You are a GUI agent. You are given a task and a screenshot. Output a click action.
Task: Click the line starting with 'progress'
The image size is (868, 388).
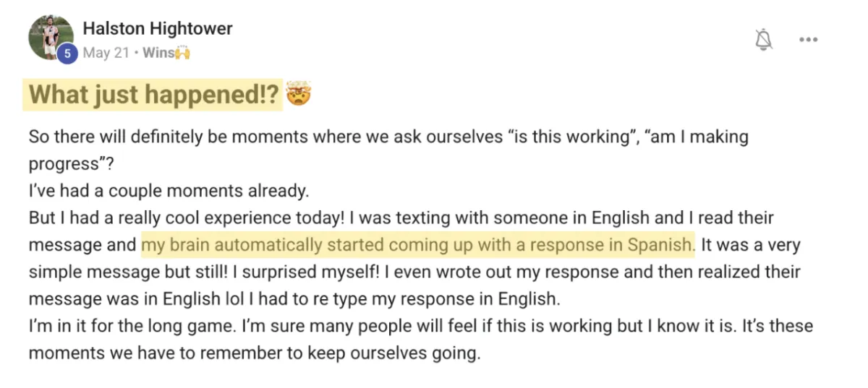[71, 163]
